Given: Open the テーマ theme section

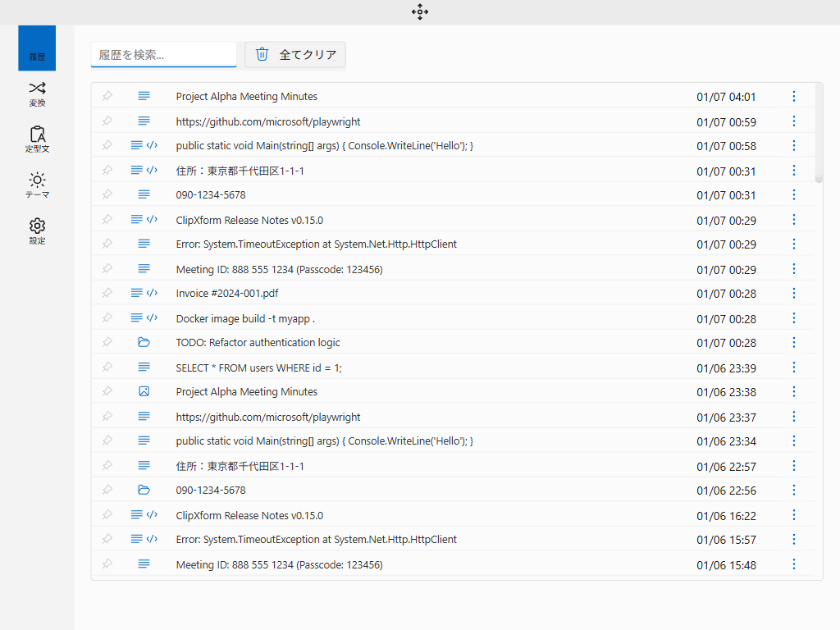Looking at the screenshot, I should click(37, 185).
